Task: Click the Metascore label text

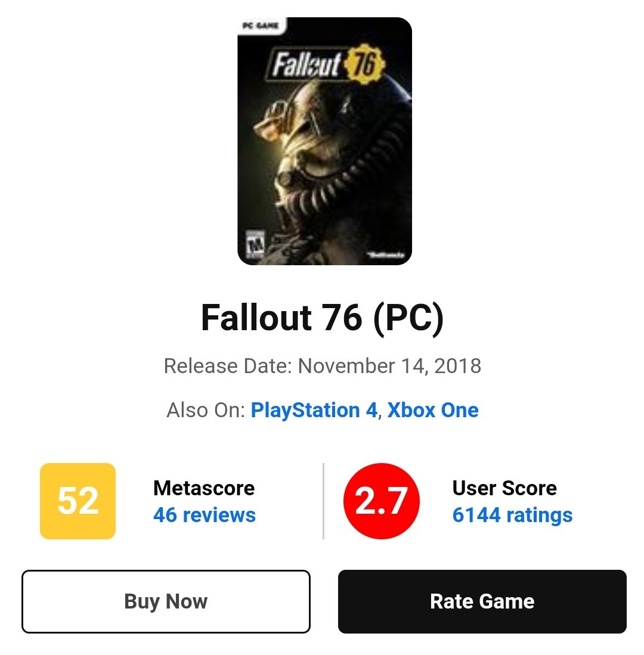Action: point(204,488)
